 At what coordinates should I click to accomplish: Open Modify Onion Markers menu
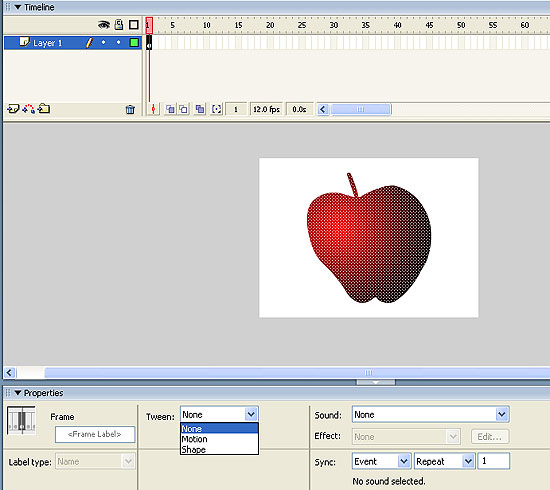216,109
